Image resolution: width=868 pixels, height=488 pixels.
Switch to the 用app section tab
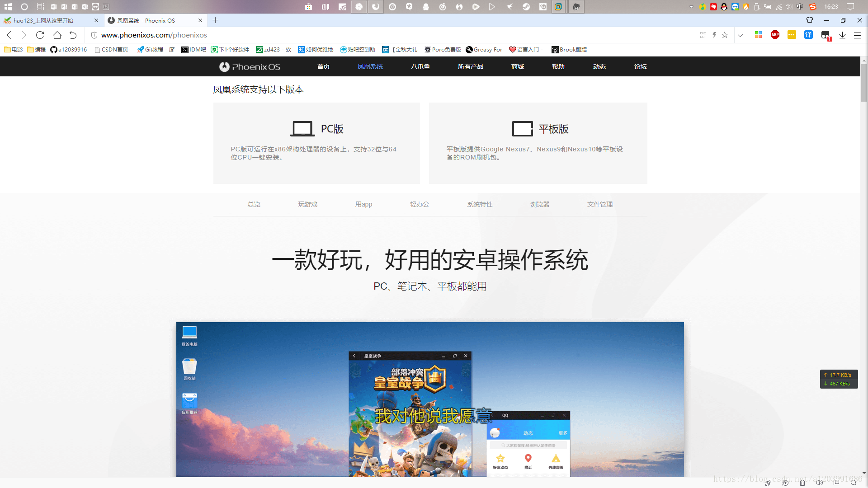point(363,204)
